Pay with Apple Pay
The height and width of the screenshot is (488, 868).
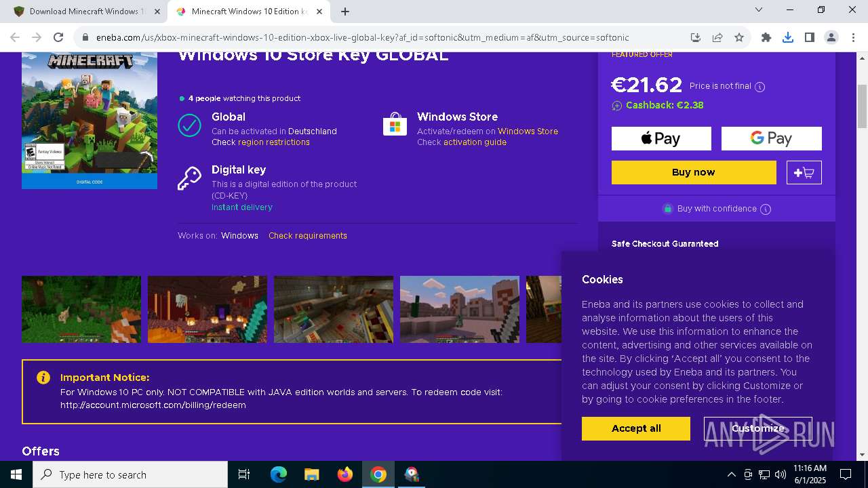pos(661,138)
